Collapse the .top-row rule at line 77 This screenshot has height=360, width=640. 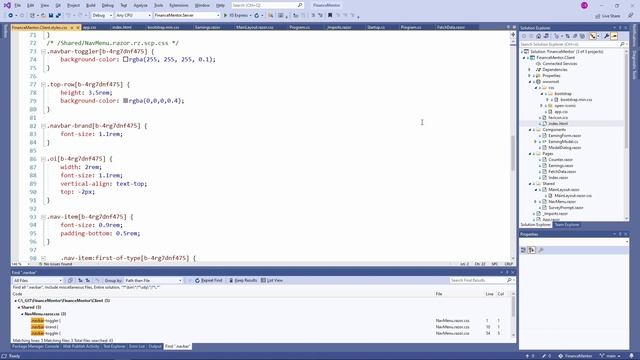[43, 84]
